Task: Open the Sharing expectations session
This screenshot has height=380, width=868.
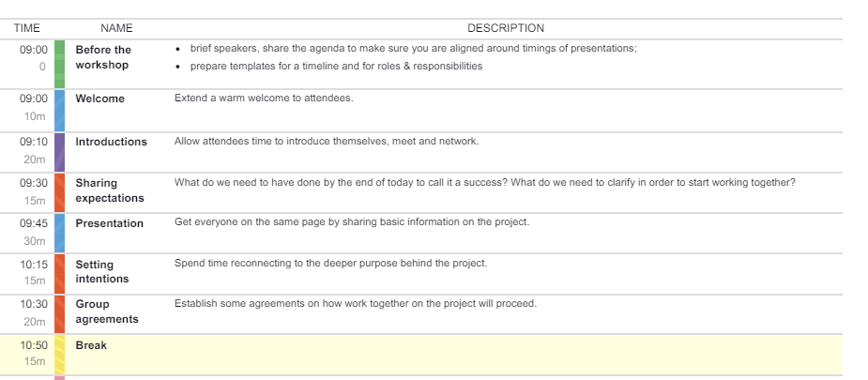Action: pos(110,190)
